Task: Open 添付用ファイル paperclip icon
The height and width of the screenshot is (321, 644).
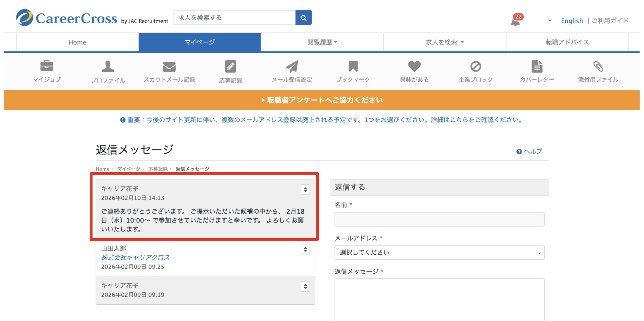Action: coord(598,66)
